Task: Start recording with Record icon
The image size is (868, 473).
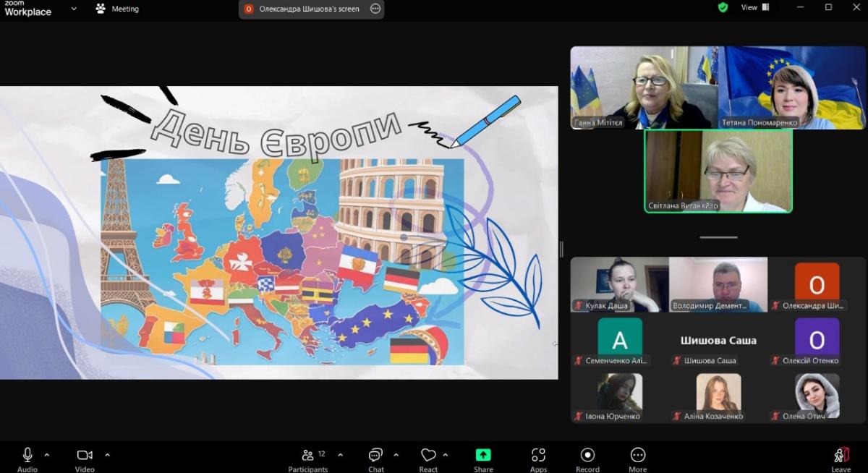Action: click(x=587, y=456)
